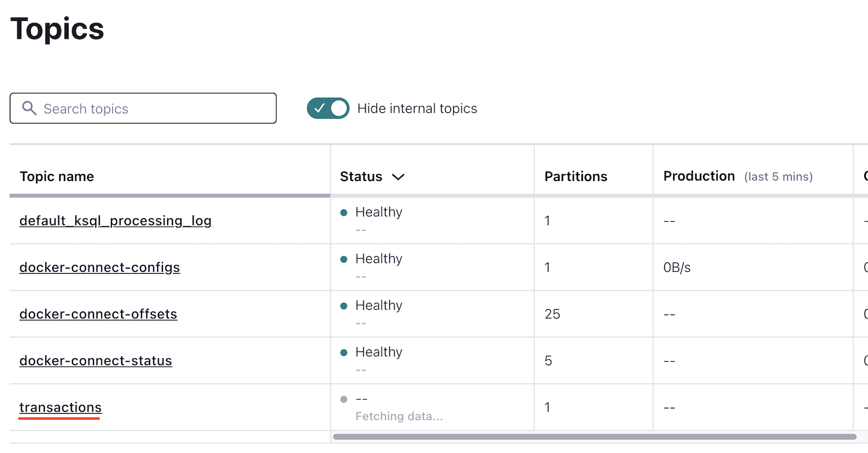
Task: Sort by the Topic name column header
Action: click(x=57, y=177)
